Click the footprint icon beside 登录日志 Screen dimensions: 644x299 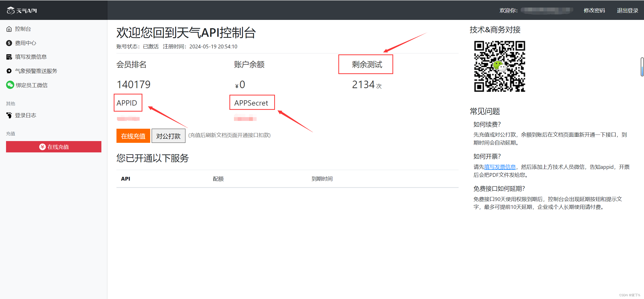click(x=9, y=115)
